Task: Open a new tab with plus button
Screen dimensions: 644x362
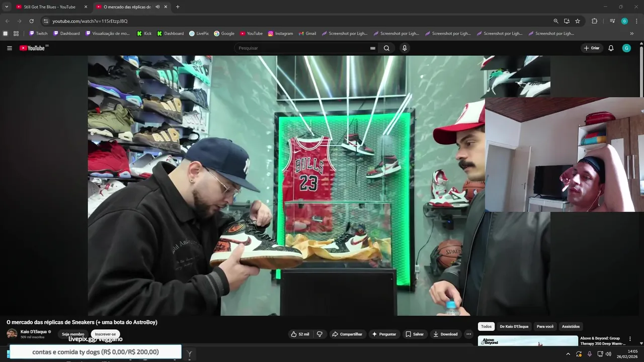Action: pos(178,7)
